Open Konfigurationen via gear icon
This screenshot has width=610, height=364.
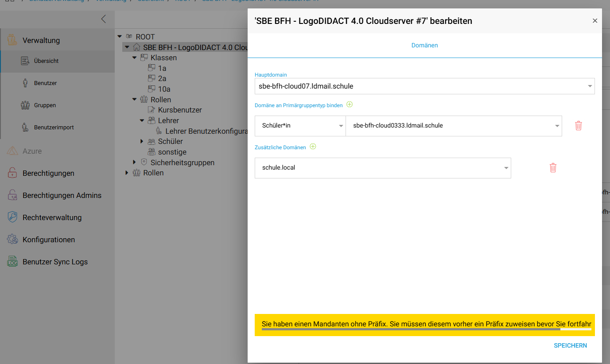[12, 240]
